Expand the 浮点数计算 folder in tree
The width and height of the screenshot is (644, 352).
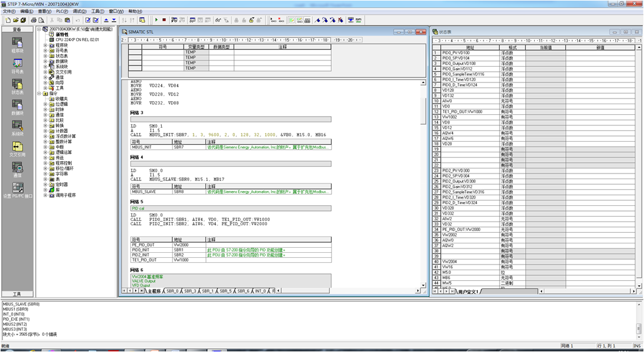point(46,136)
